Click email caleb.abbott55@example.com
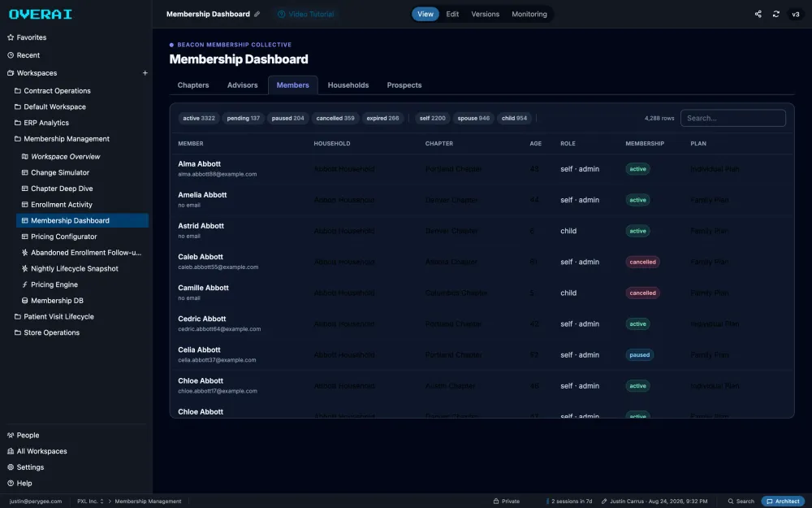Screen dimensions: 812x508 [218, 267]
